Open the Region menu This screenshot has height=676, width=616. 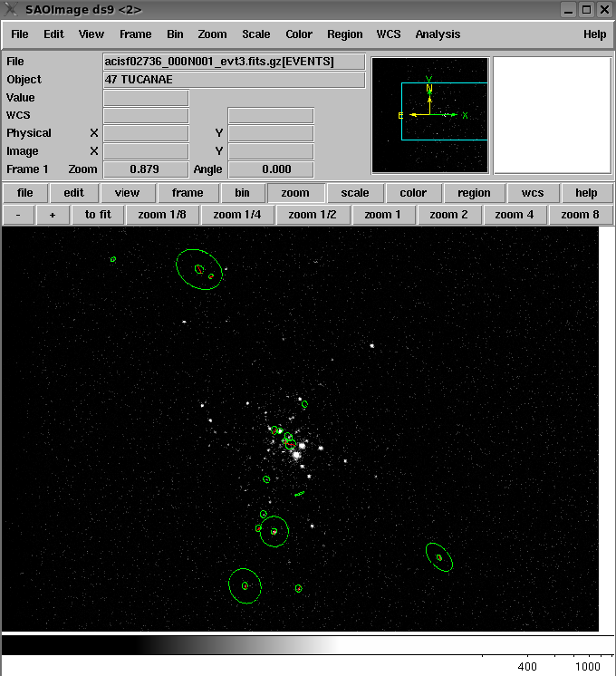[344, 34]
